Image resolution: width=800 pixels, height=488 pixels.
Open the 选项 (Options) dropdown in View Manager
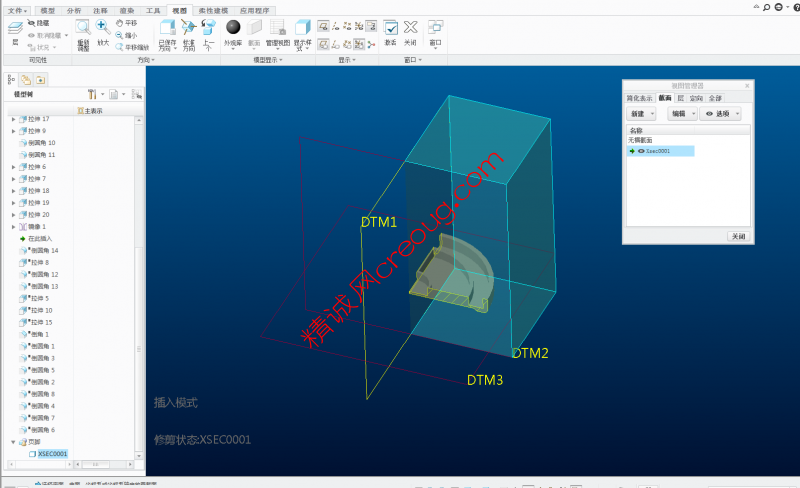click(x=720, y=114)
